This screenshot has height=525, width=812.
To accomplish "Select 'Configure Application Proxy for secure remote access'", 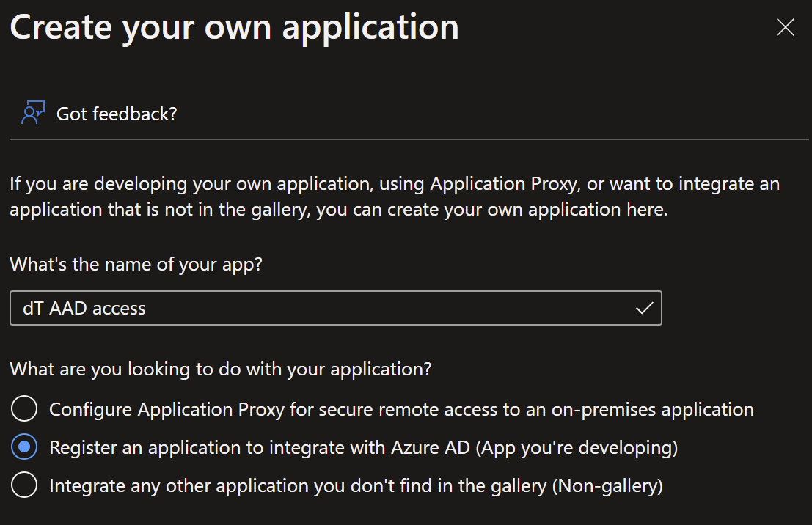I will pos(24,408).
